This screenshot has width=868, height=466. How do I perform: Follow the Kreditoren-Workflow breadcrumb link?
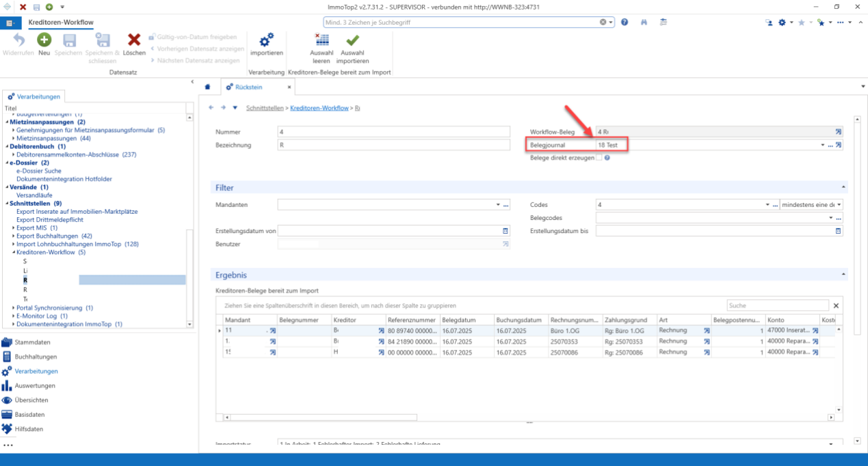pyautogui.click(x=319, y=108)
